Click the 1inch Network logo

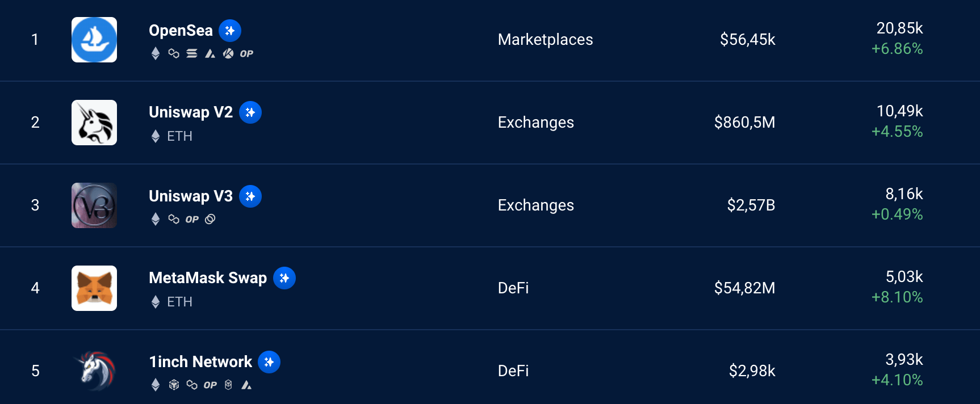94,371
